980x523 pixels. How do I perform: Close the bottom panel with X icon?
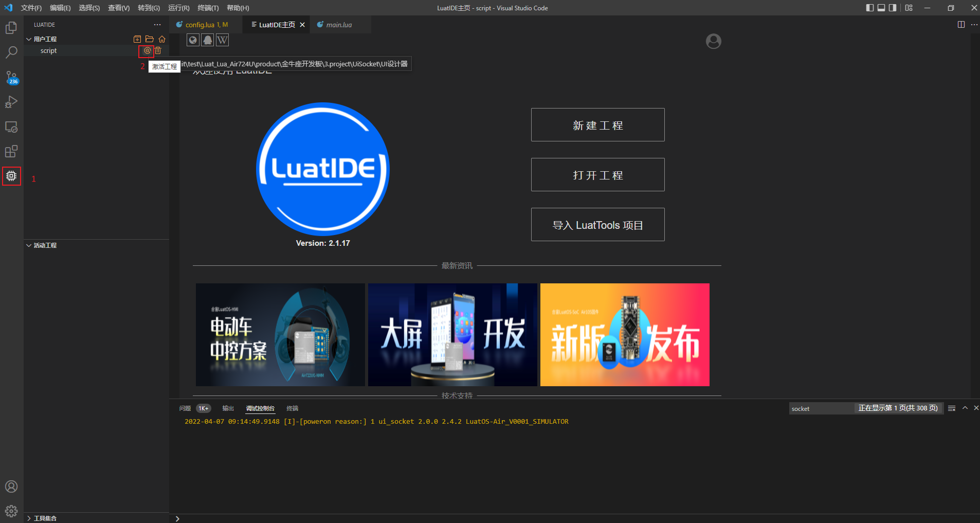(x=976, y=408)
